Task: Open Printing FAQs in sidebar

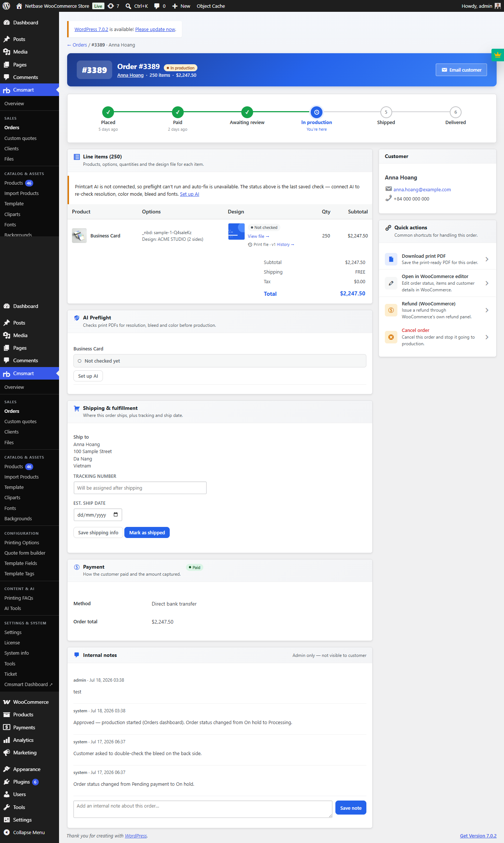Action: tap(19, 598)
